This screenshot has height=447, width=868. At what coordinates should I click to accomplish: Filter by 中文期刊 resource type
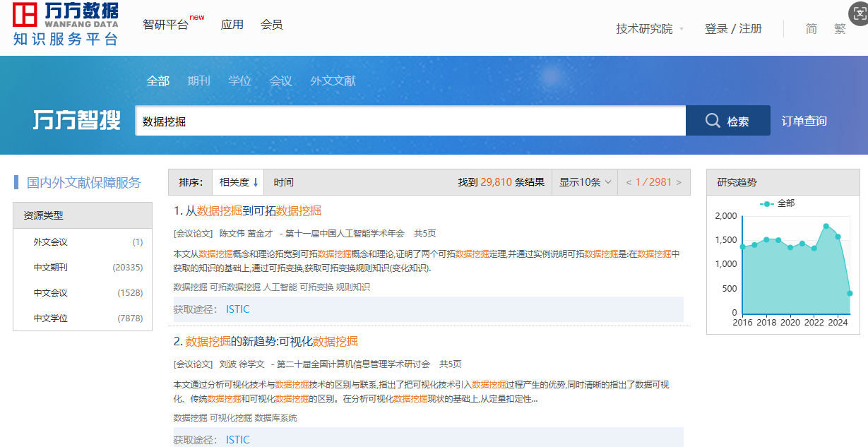[x=51, y=268]
